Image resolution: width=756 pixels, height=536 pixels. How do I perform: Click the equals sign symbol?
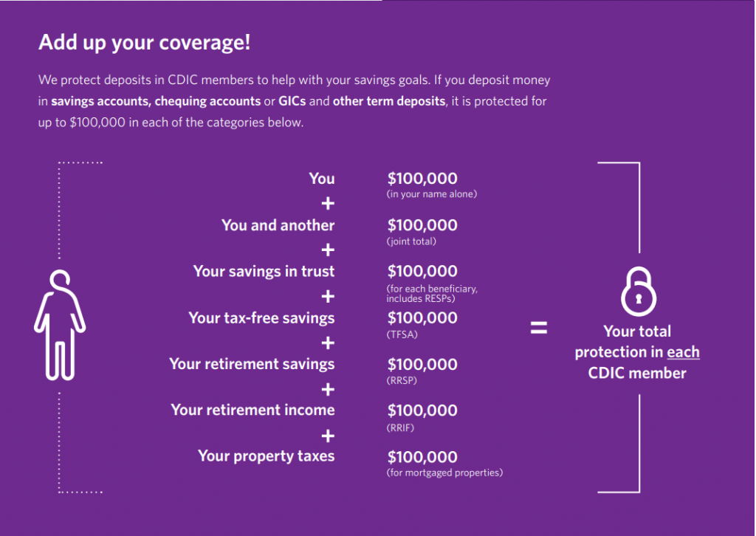click(x=538, y=329)
